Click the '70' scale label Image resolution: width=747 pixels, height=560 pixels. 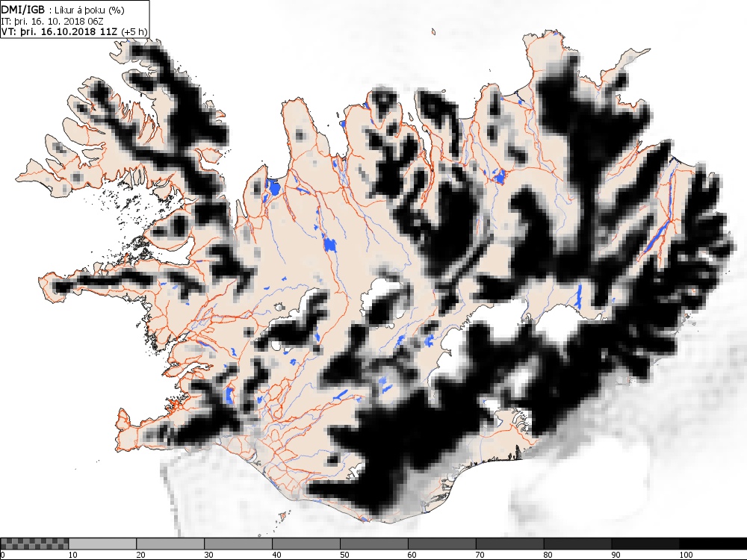point(480,555)
